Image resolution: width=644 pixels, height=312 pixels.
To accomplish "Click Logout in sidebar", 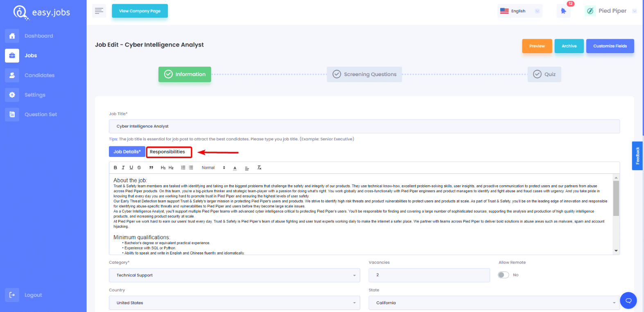I will pos(33,295).
